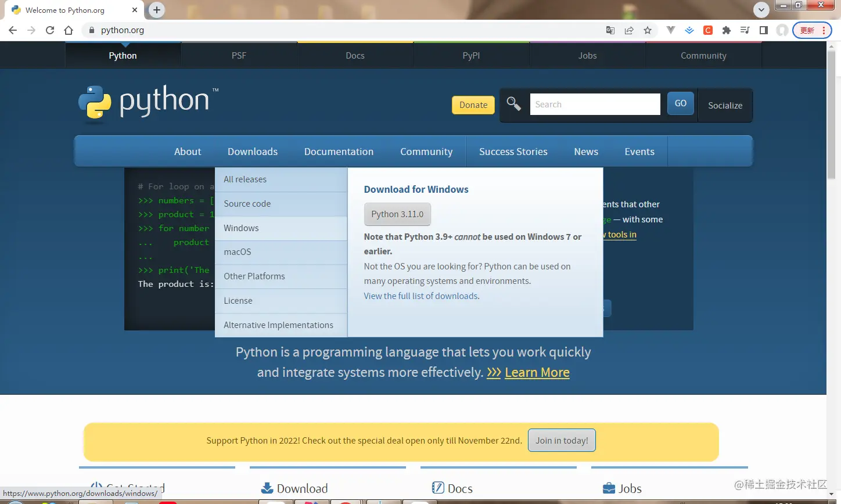Reload the python.org page

click(50, 30)
